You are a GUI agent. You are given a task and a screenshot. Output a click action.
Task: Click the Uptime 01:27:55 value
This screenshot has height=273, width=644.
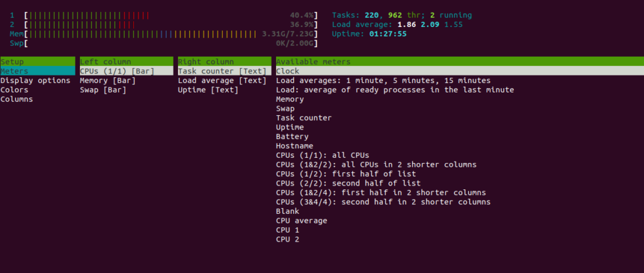point(387,34)
